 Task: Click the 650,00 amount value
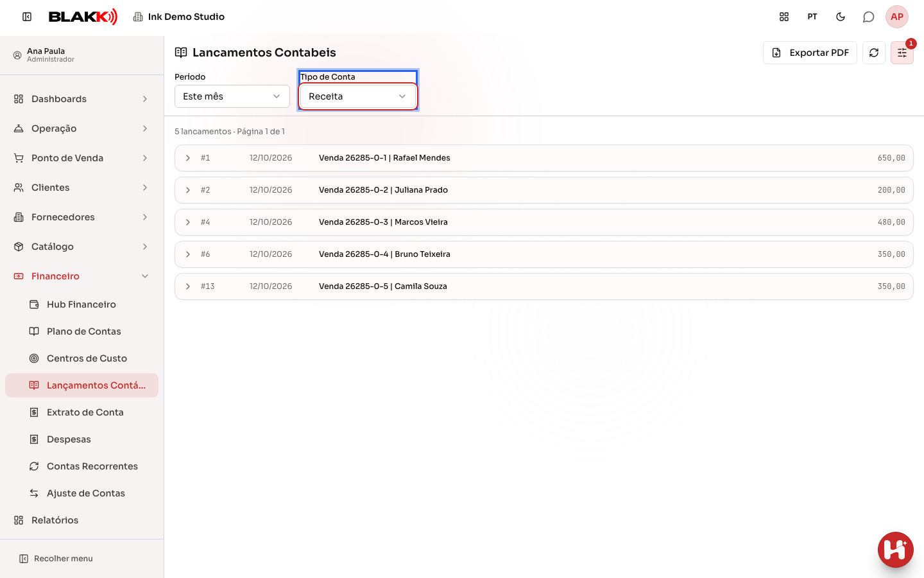(x=891, y=158)
